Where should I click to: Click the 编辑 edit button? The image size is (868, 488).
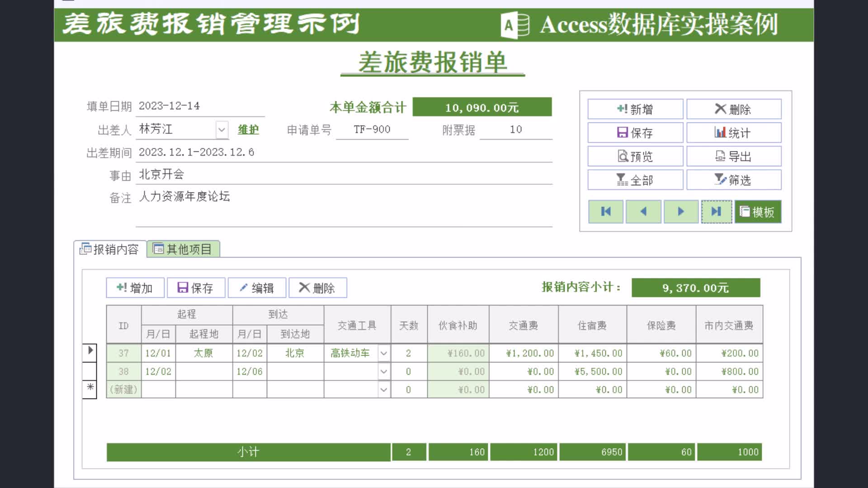click(x=257, y=288)
